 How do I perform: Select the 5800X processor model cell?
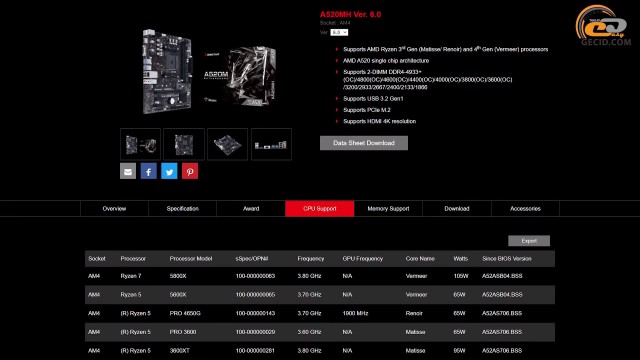[x=178, y=276]
